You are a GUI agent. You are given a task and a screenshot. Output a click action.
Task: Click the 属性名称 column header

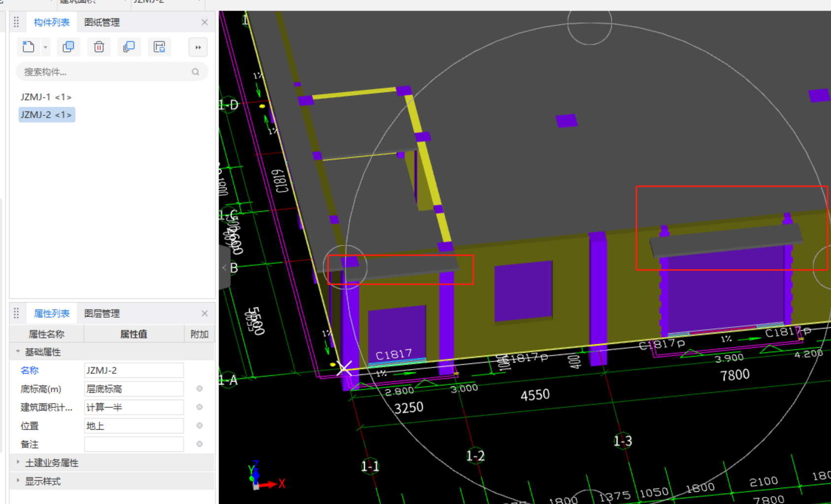[x=47, y=334]
